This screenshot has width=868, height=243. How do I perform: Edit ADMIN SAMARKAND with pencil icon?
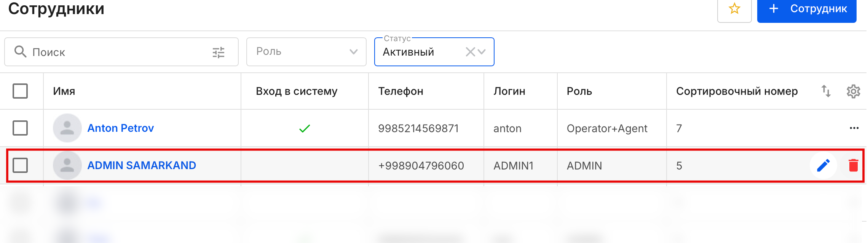click(x=823, y=165)
